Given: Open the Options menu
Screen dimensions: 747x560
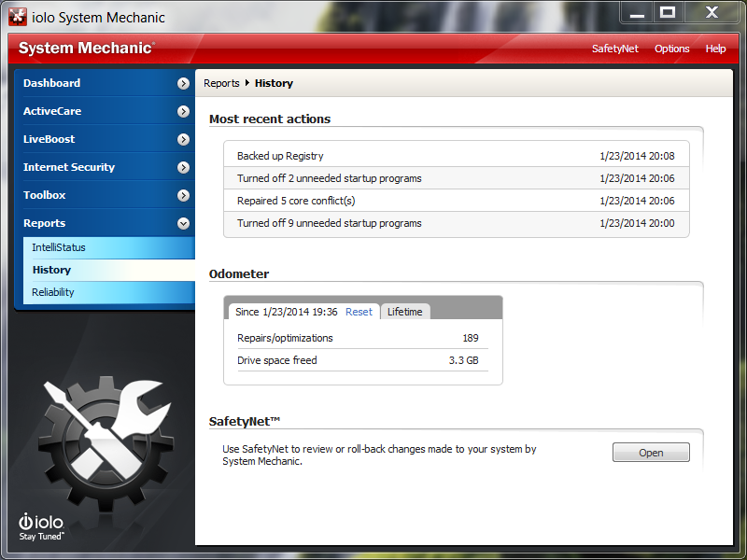Looking at the screenshot, I should coord(671,49).
